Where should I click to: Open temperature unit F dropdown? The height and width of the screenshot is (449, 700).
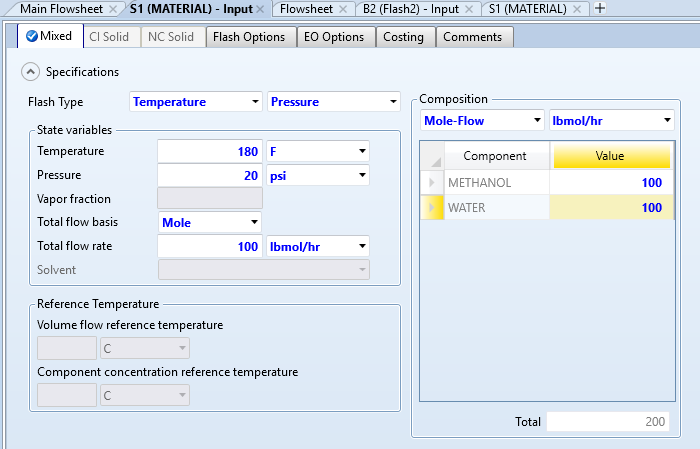(x=362, y=151)
